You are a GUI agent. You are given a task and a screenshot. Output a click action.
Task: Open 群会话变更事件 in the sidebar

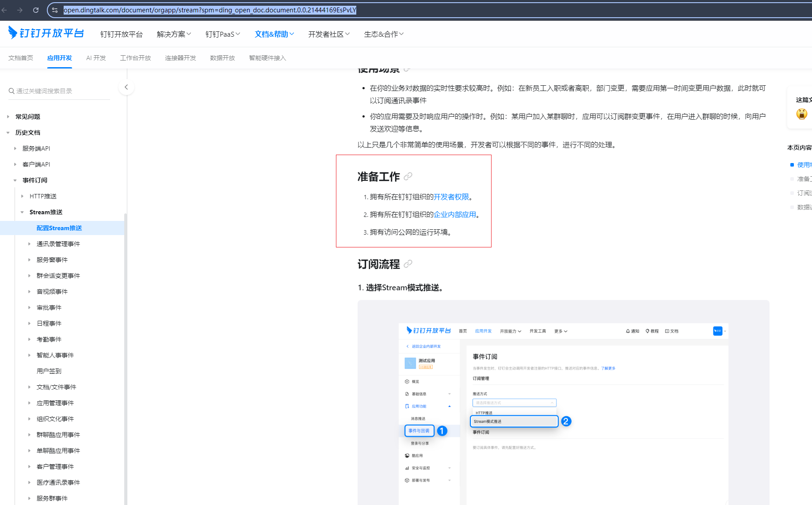pos(58,276)
